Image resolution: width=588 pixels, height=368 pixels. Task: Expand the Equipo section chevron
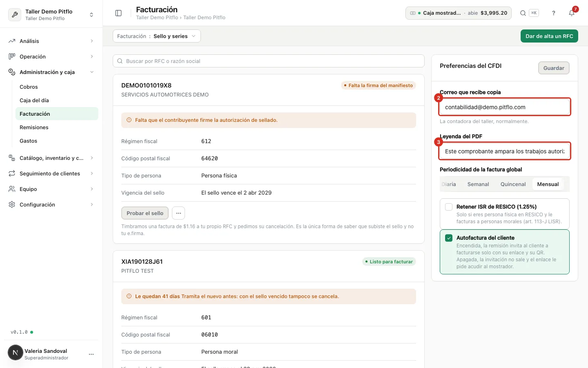(92, 189)
